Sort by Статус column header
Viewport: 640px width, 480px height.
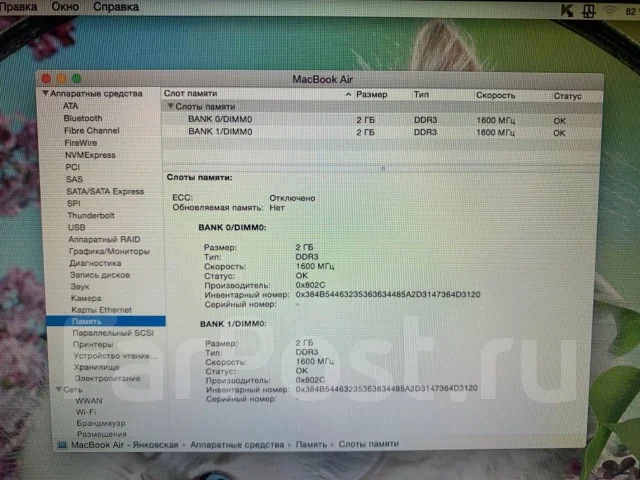click(x=568, y=96)
